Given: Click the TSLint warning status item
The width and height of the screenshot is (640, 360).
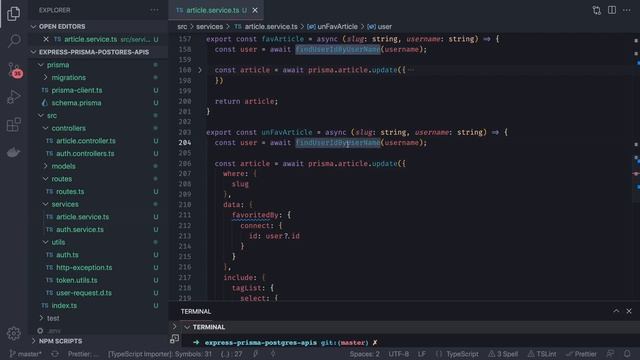Looking at the screenshot, I should (542, 354).
